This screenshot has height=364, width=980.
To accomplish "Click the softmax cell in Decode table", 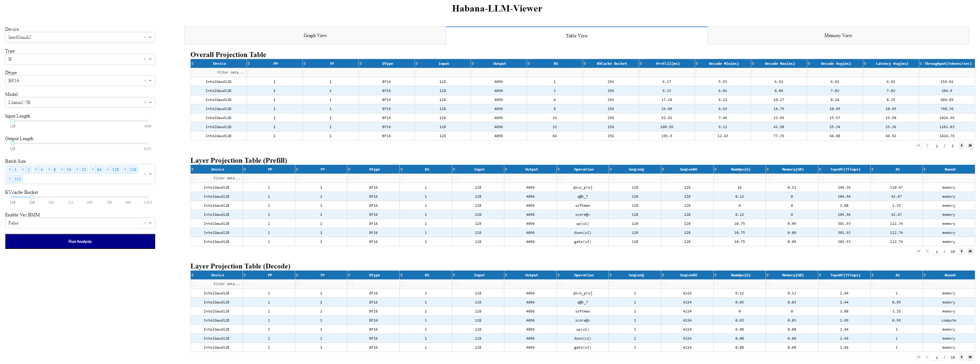I will click(582, 311).
